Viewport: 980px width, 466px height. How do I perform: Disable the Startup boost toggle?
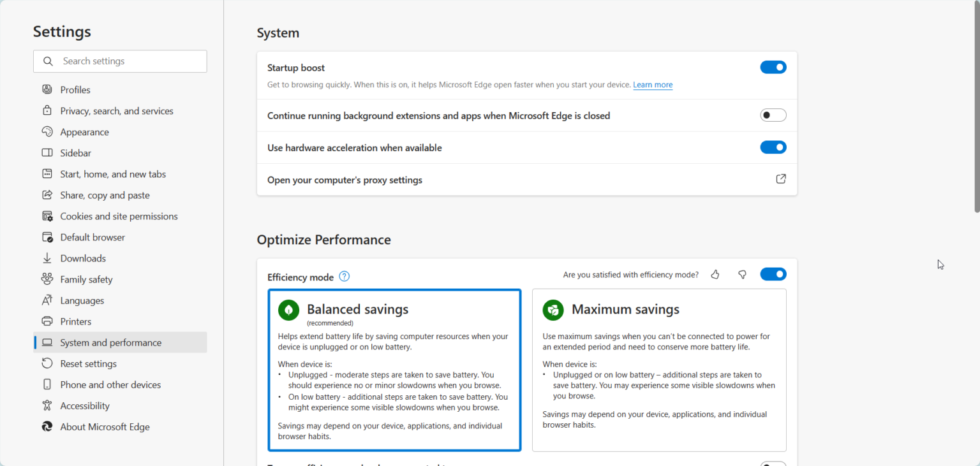773,68
